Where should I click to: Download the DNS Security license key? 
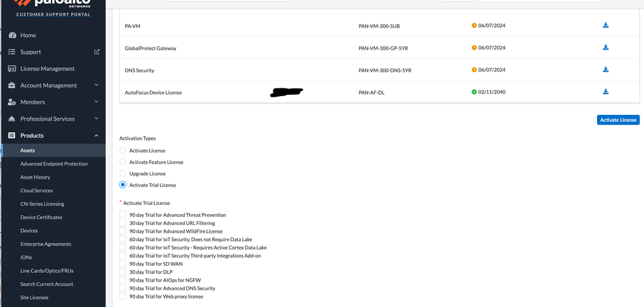[605, 70]
